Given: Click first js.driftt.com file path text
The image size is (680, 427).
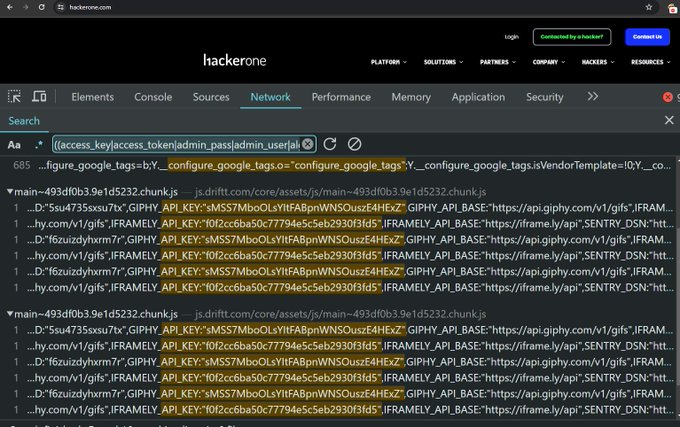Looking at the screenshot, I should [340, 192].
